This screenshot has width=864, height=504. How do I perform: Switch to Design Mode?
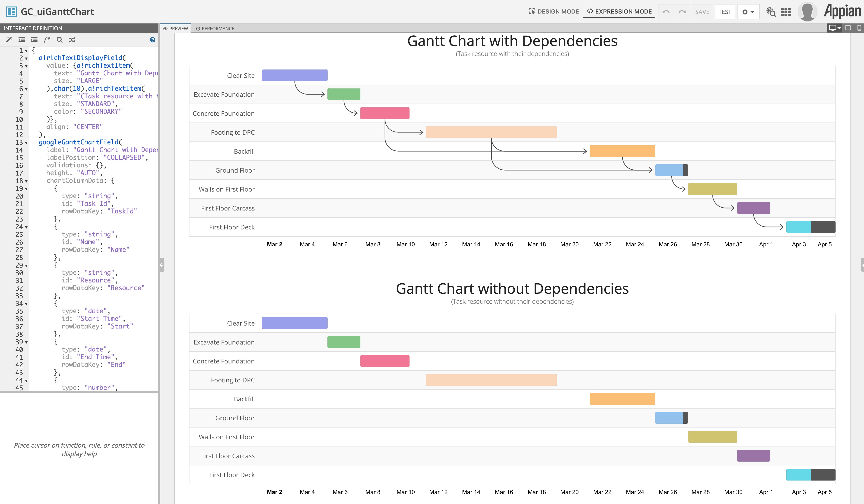(554, 12)
